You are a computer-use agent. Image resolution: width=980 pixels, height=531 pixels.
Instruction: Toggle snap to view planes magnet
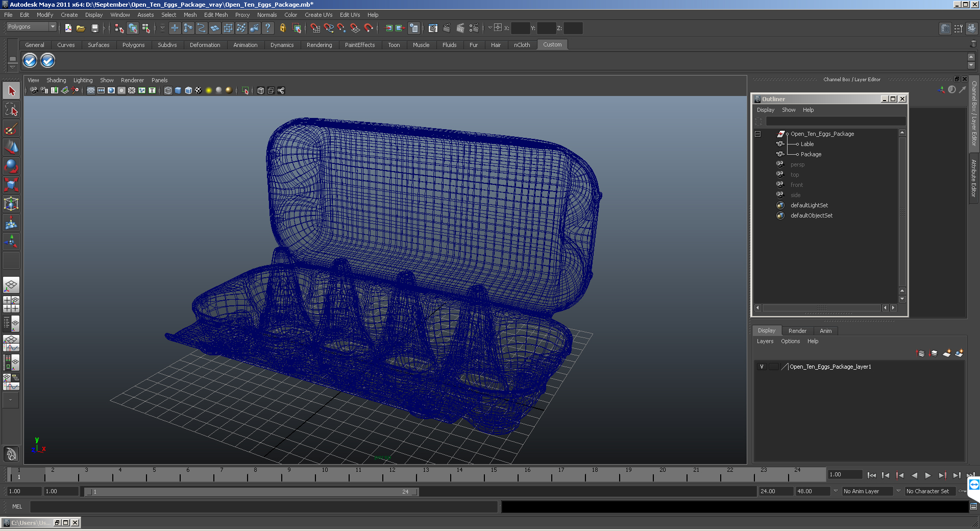(x=355, y=29)
